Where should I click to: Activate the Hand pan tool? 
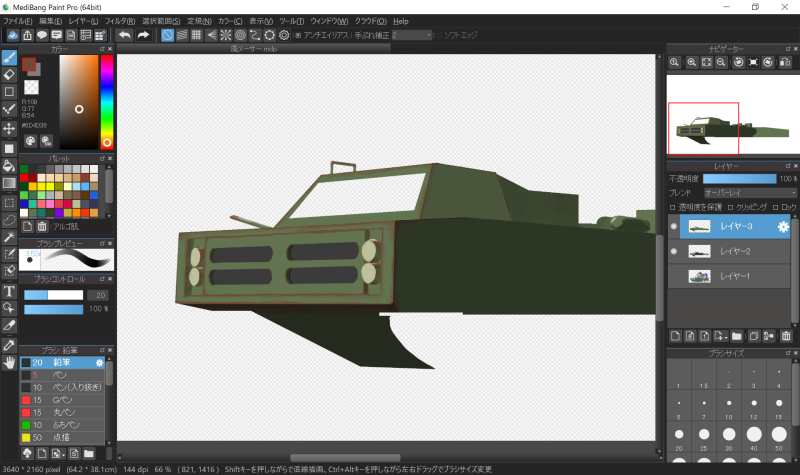coord(9,362)
